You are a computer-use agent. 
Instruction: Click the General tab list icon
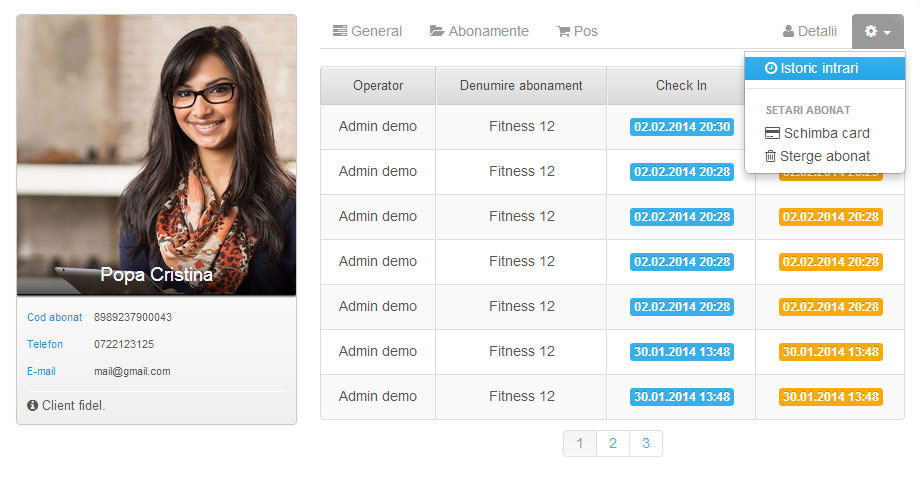tap(340, 31)
